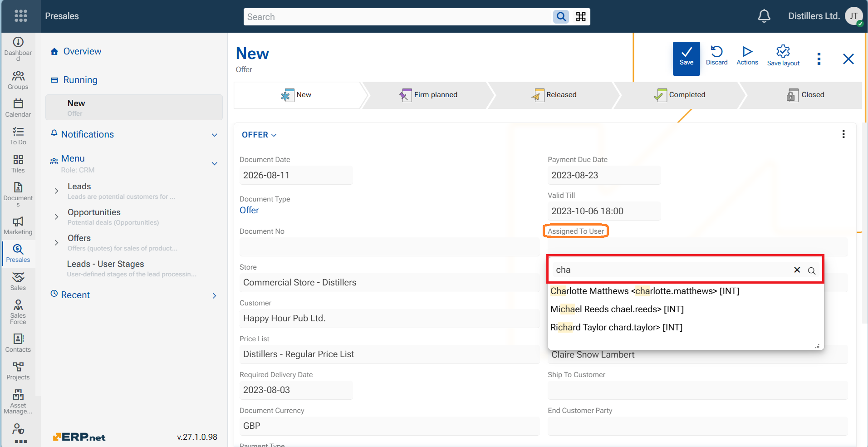Open Documents in the sidebar

(x=18, y=194)
